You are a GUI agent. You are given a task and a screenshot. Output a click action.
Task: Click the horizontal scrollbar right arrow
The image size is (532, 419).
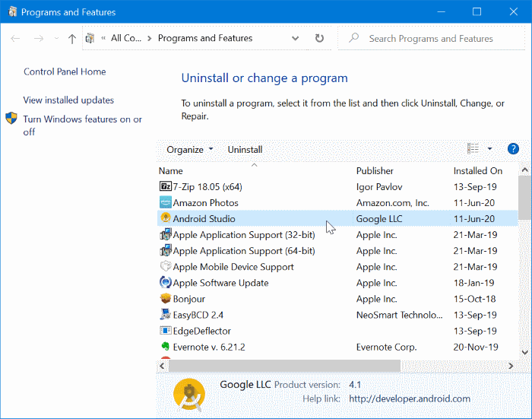tap(511, 366)
